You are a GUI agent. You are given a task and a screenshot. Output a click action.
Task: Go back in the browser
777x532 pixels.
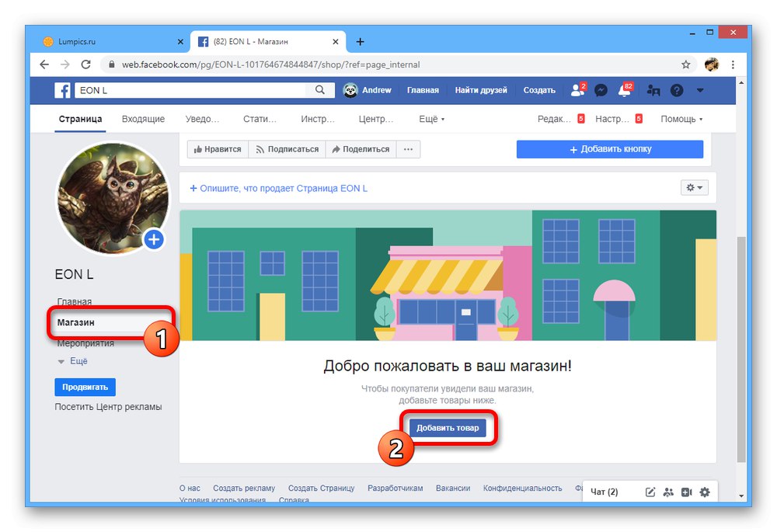point(44,64)
